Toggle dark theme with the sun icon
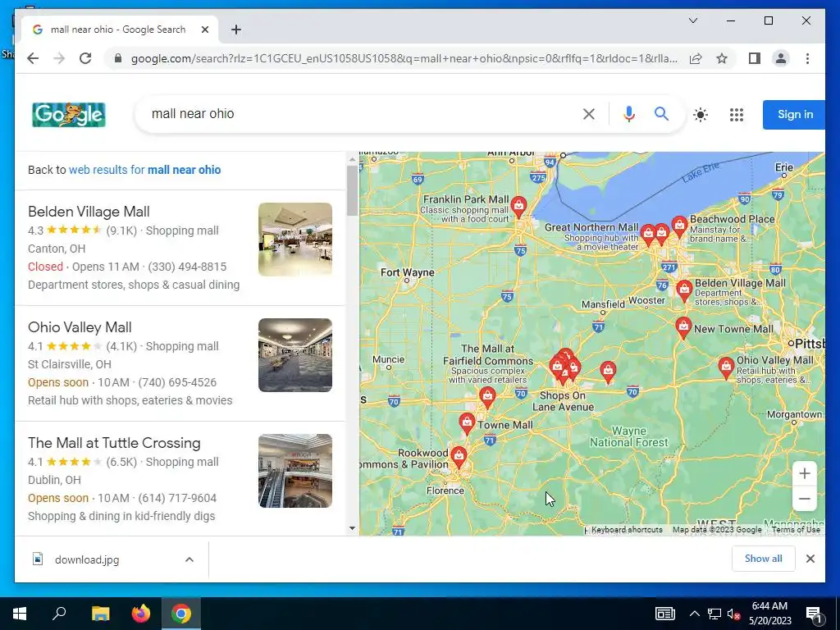Screen dimensions: 840x630 [701, 115]
